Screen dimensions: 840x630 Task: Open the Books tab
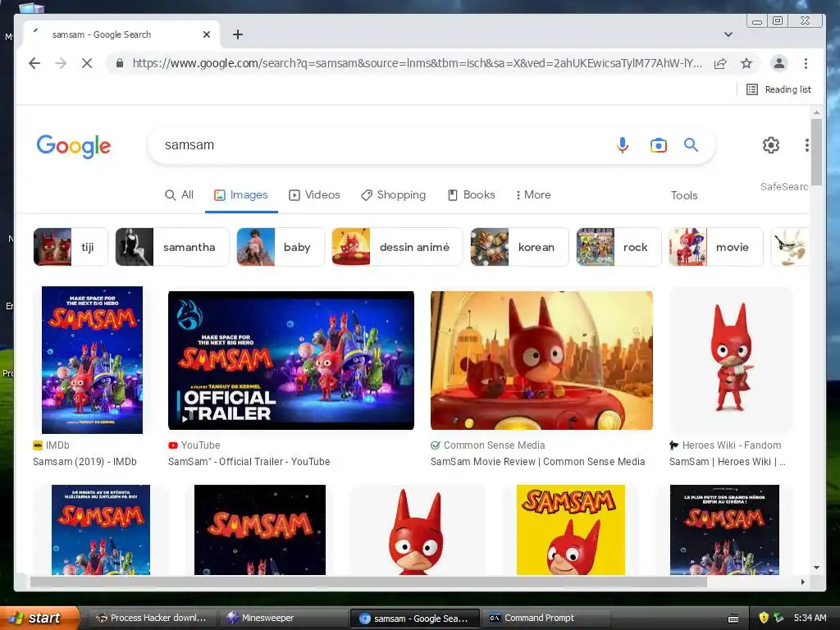click(472, 195)
